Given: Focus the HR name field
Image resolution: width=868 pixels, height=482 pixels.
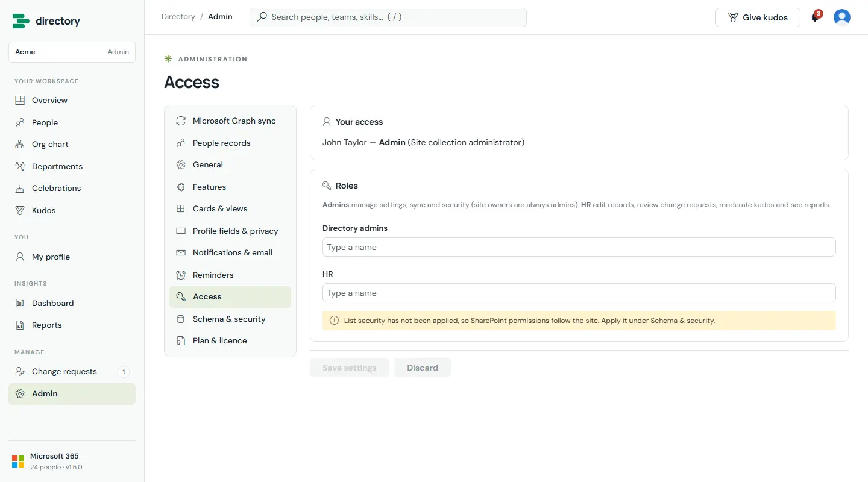Looking at the screenshot, I should click(x=579, y=293).
